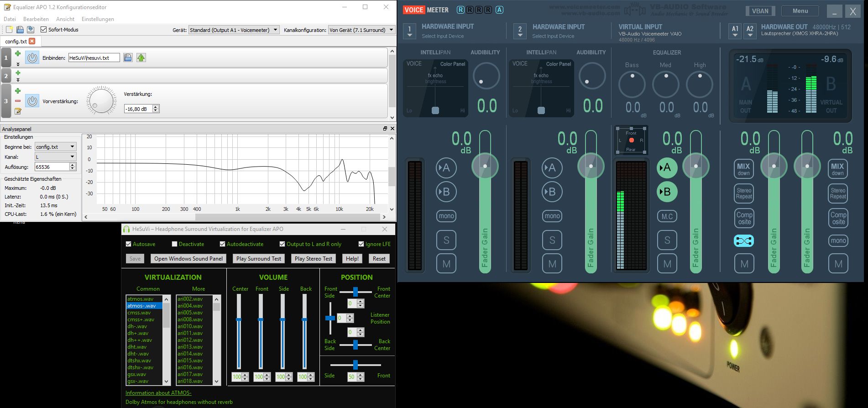Click Open Windows Sound Panel button
The height and width of the screenshot is (408, 868).
[188, 259]
